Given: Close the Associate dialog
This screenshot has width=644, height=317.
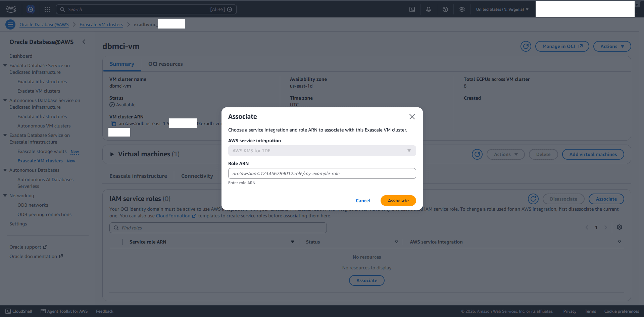Looking at the screenshot, I should (412, 116).
